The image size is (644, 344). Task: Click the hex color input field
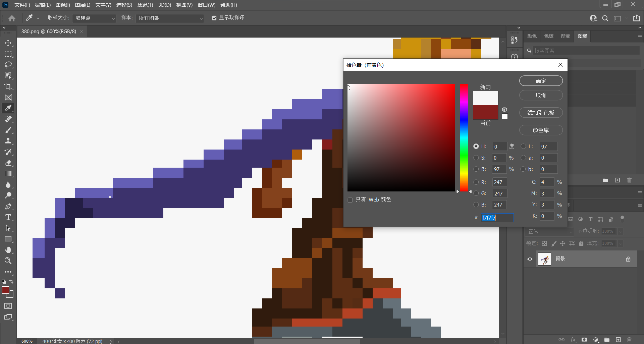497,218
